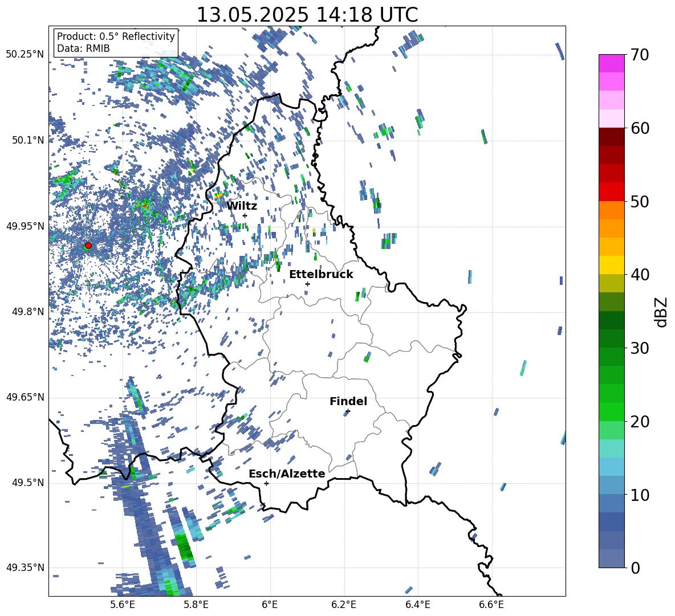Pick the orange swatch just below 50
Image resolution: width=675 pixels, height=616 pixels.
pyautogui.click(x=611, y=210)
